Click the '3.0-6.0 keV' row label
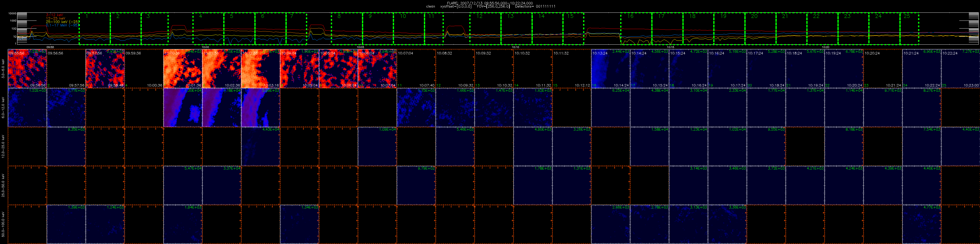This screenshot has width=980, height=244. (3, 69)
